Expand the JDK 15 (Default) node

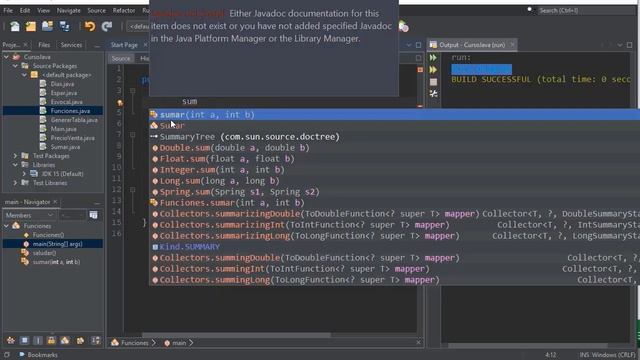pyautogui.click(x=24, y=174)
